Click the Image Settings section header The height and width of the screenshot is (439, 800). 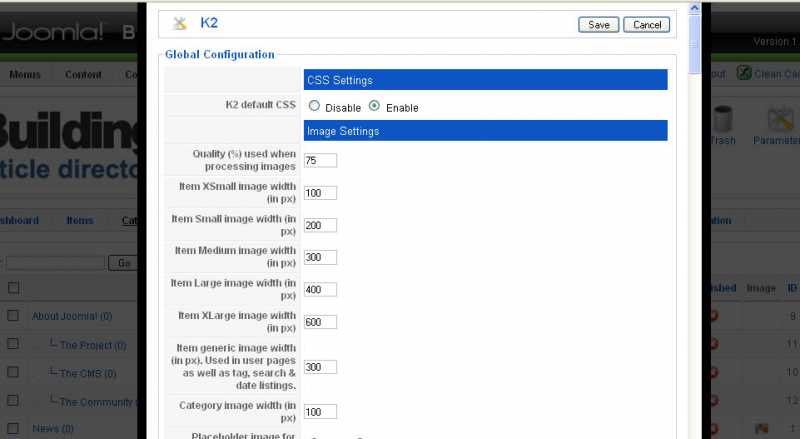click(486, 131)
